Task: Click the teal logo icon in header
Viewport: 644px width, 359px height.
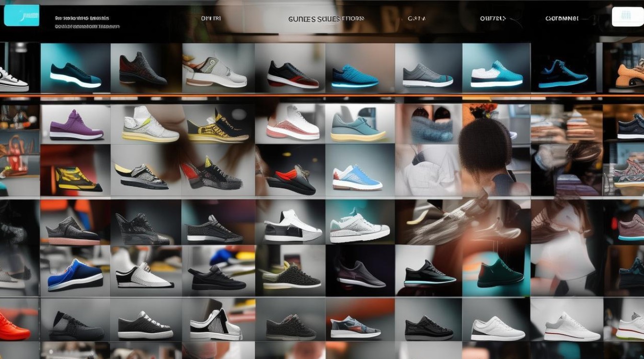Action: (22, 15)
